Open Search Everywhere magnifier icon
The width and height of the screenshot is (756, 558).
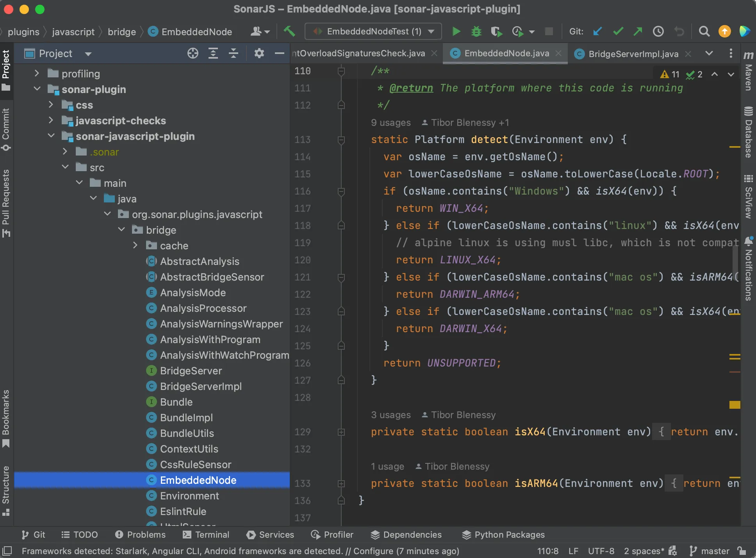[704, 31]
